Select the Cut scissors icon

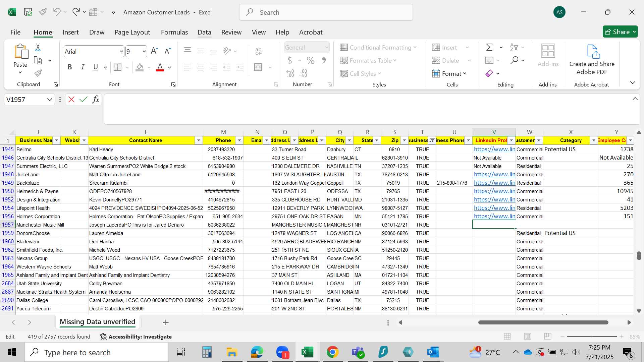[38, 48]
